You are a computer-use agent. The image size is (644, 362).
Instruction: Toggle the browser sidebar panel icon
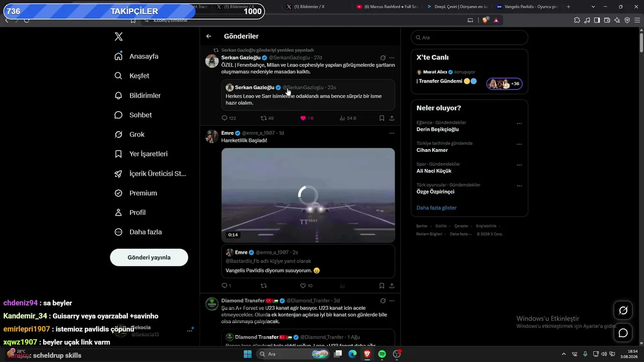597,20
